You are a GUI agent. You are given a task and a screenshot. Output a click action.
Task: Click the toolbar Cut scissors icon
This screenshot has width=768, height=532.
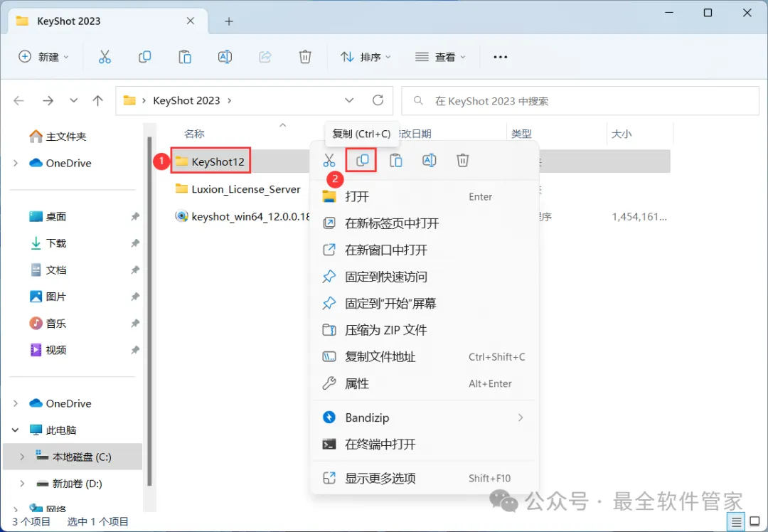click(x=105, y=57)
